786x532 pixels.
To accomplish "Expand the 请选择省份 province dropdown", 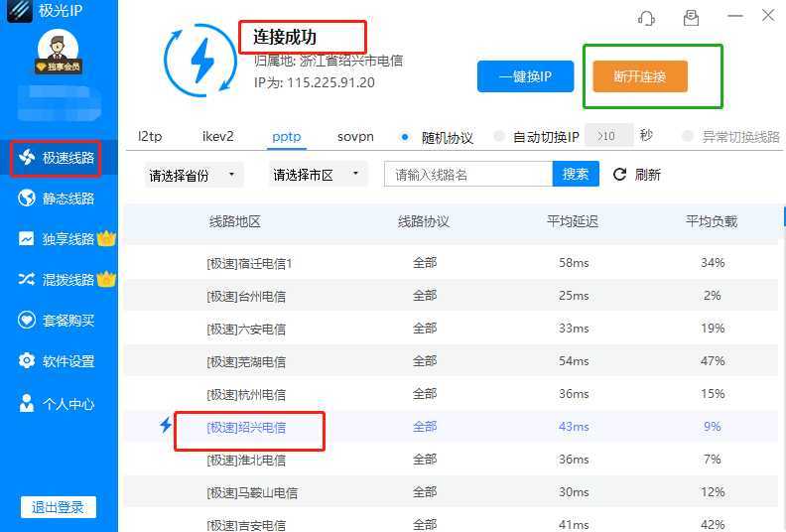I will click(194, 175).
